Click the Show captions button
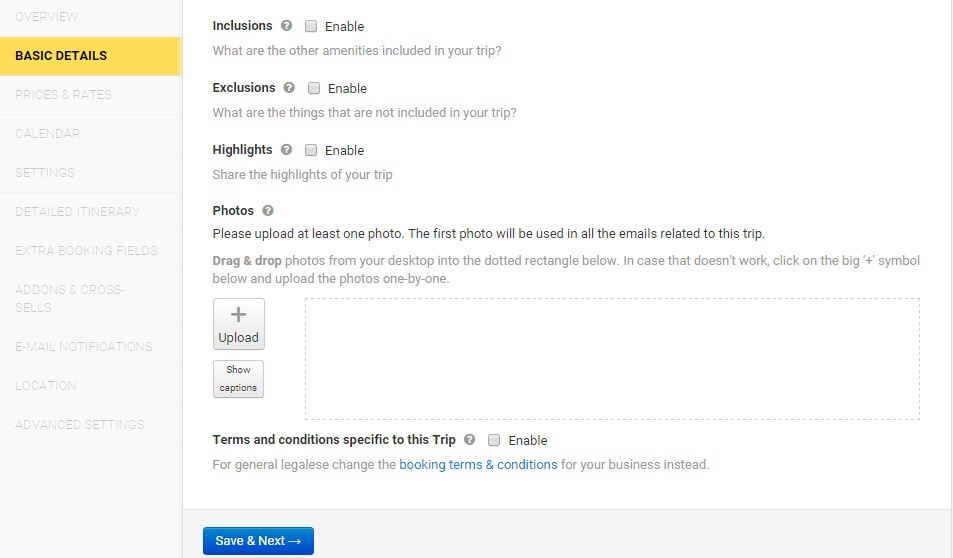The height and width of the screenshot is (558, 953). click(x=238, y=379)
